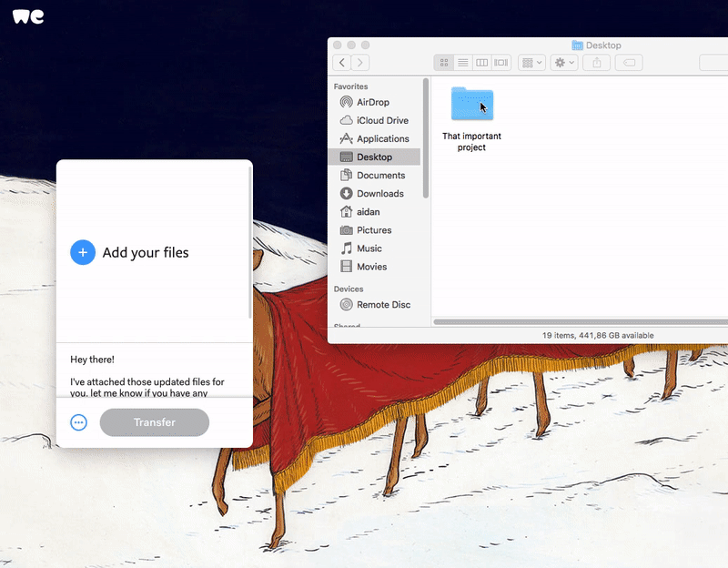Select Downloads in Finder sidebar
Viewport: 728px width, 568px height.
379,193
